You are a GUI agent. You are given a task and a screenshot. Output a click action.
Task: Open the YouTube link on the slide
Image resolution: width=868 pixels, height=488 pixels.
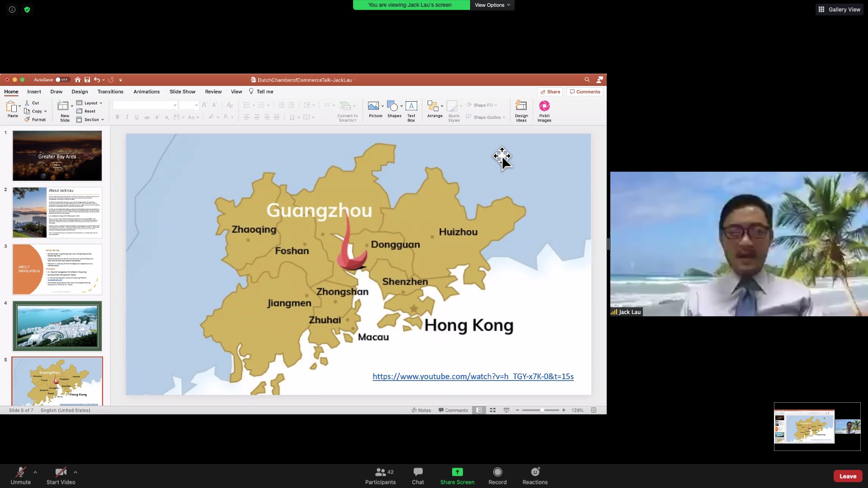point(473,376)
